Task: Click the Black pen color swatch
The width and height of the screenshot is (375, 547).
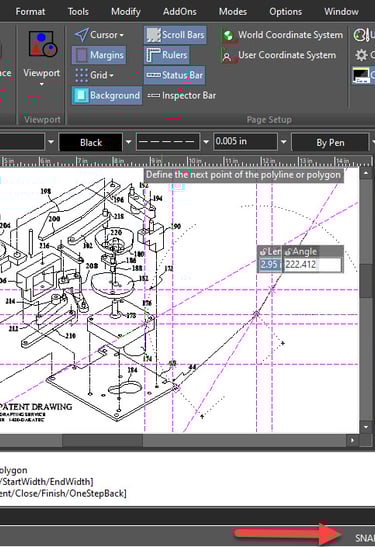Action: point(91,142)
